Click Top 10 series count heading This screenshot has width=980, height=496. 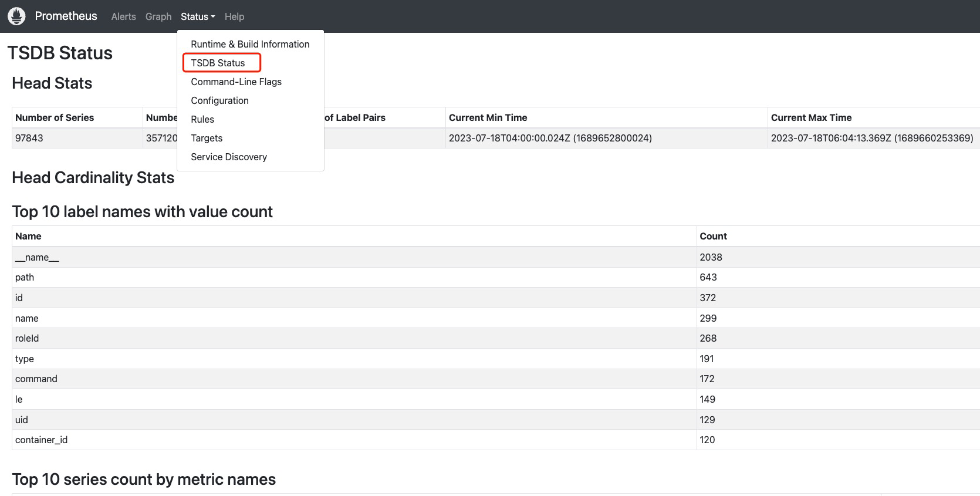point(144,480)
